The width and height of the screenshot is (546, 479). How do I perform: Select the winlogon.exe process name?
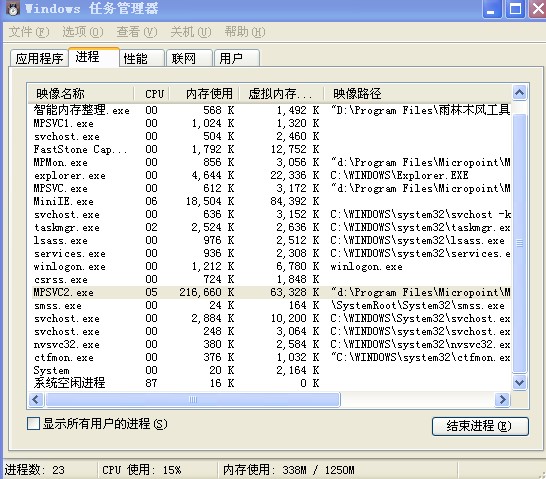click(x=70, y=267)
